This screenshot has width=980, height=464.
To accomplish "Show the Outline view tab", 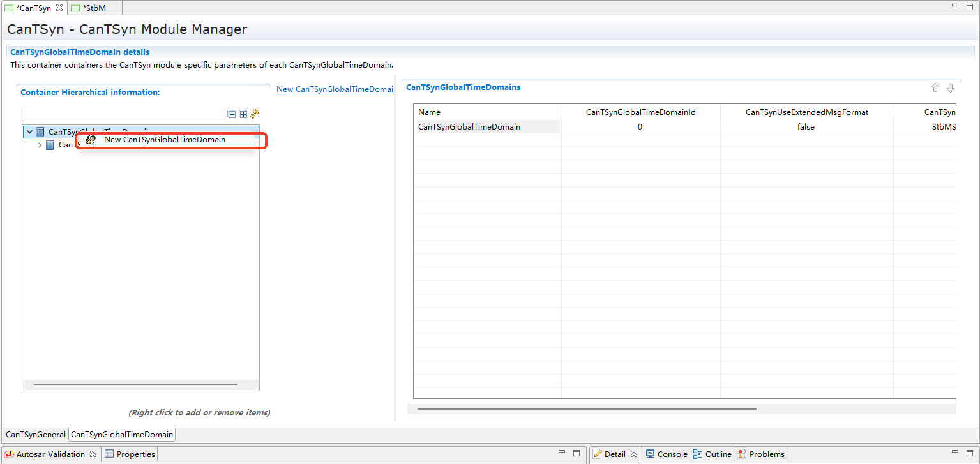I will 718,454.
